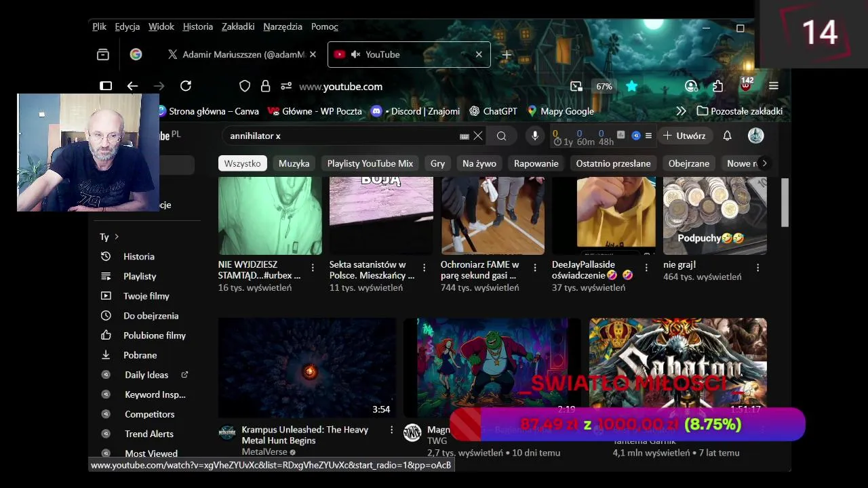
Task: Open the Firefox View tab overview icon
Action: click(x=103, y=54)
